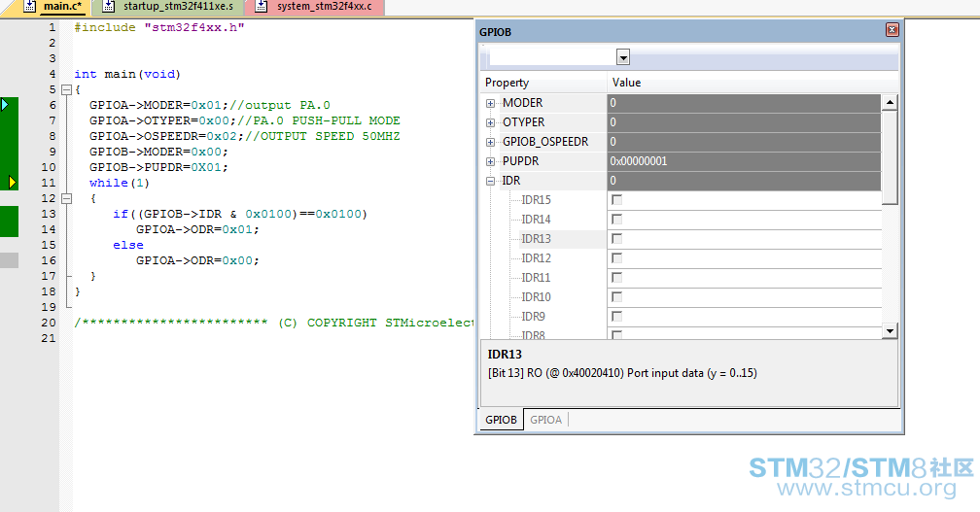Expand the GPIOB_OSPEEDR register node
Viewport: 980px width, 512px height.
[x=491, y=143]
